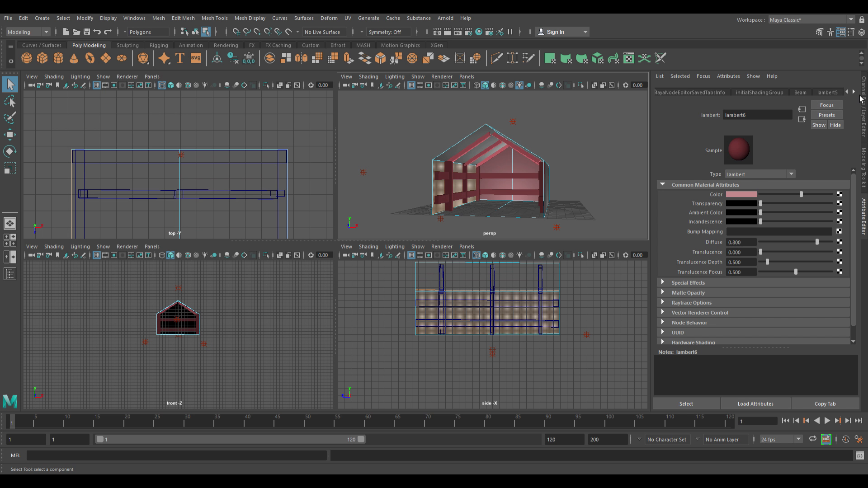868x488 pixels.
Task: Open the material Type Lambert dropdown
Action: click(760, 174)
